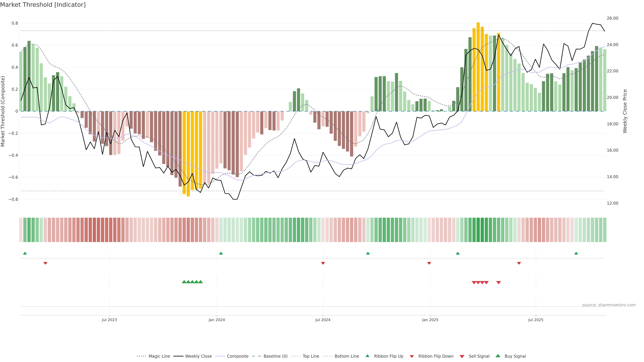Click the red Sell Signal legend triangle

462,356
